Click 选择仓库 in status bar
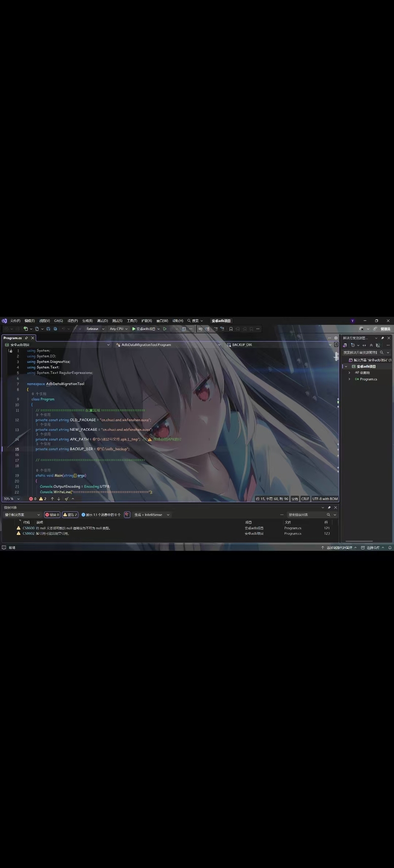 pos(372,548)
